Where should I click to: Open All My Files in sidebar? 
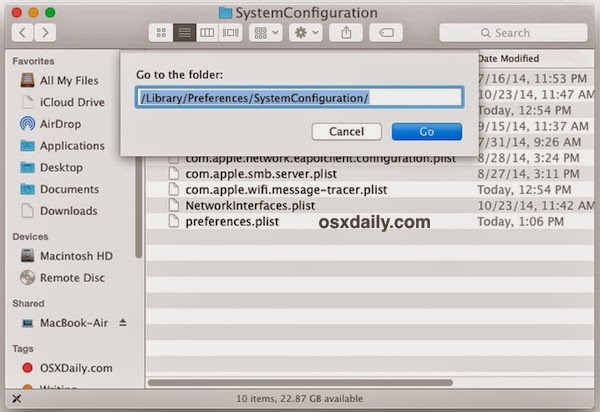[x=60, y=80]
